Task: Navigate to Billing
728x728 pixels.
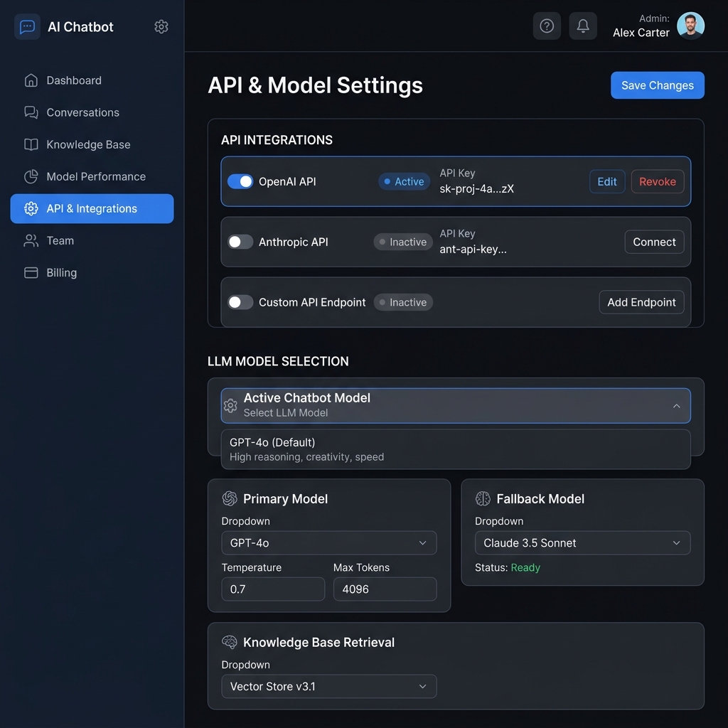Action: point(92,272)
